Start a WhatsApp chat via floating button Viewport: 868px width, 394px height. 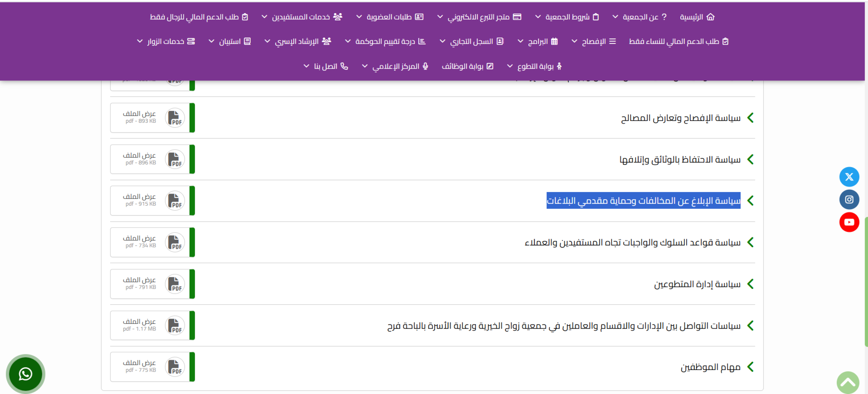tap(26, 374)
